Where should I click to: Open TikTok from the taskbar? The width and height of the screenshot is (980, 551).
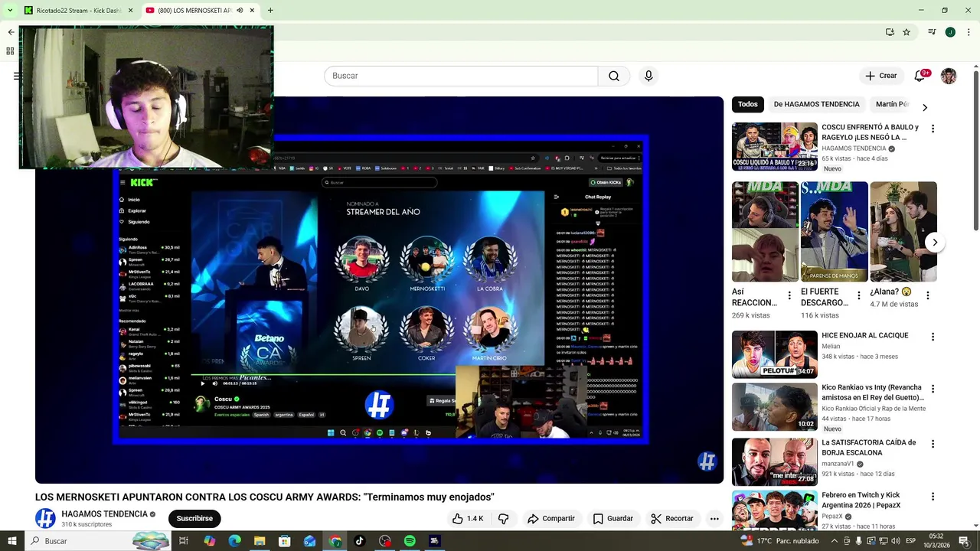tap(360, 540)
